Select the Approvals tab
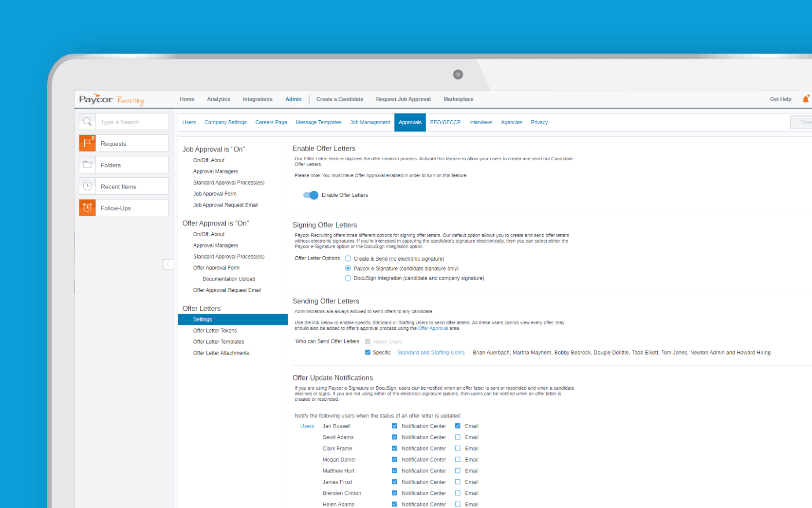Image resolution: width=812 pixels, height=508 pixels. click(x=410, y=122)
